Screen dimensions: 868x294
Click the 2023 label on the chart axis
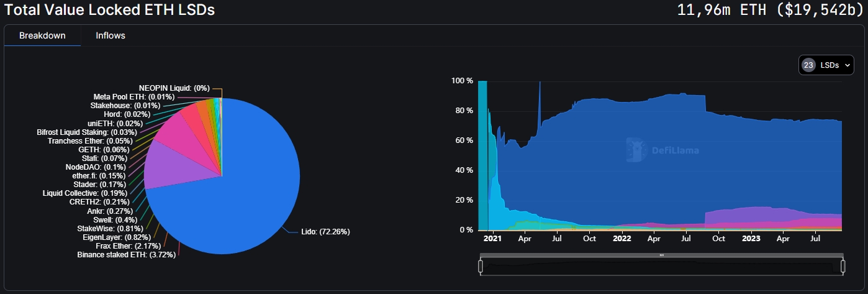click(x=751, y=238)
